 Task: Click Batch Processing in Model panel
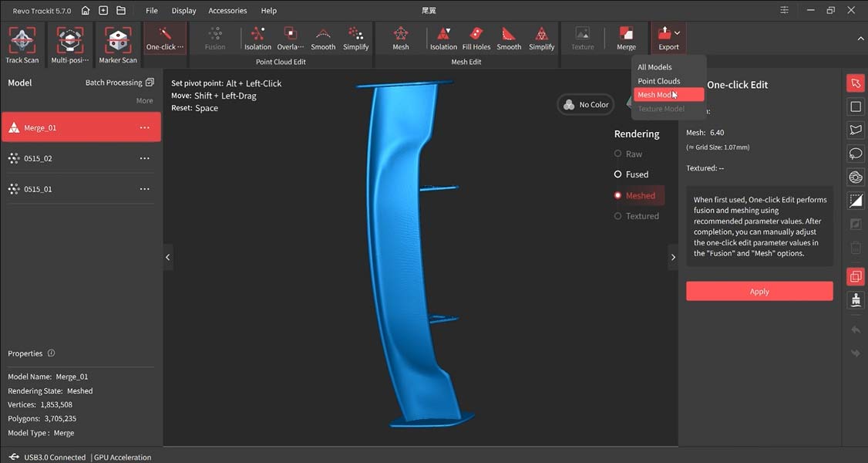pyautogui.click(x=119, y=83)
